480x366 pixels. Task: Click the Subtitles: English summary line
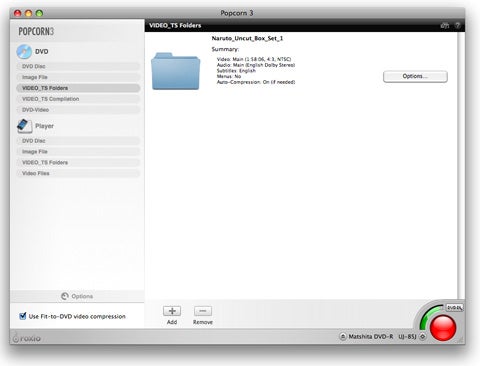pos(236,71)
